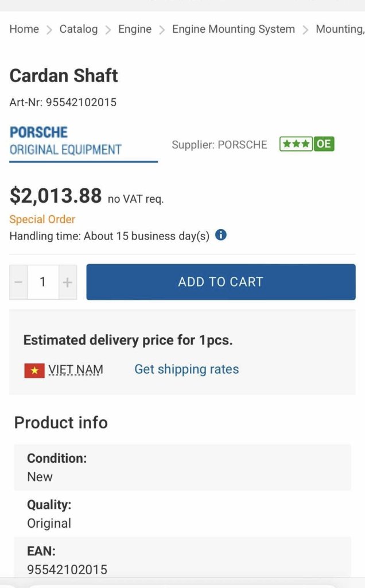This screenshot has width=365, height=588.
Task: Click the handling time info icon
Action: (x=221, y=235)
